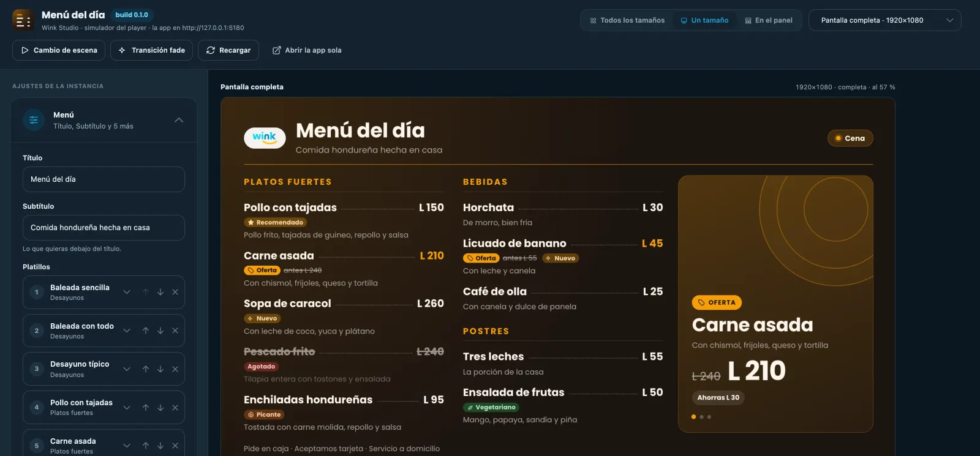Delete Pollo con tajadas from Platillos list
The height and width of the screenshot is (456, 980).
pos(175,408)
